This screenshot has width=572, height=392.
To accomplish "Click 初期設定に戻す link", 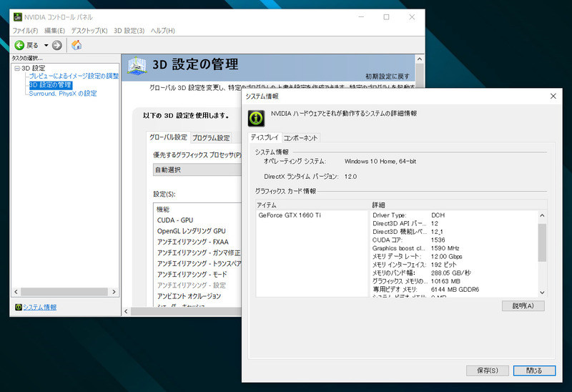I will [x=388, y=77].
